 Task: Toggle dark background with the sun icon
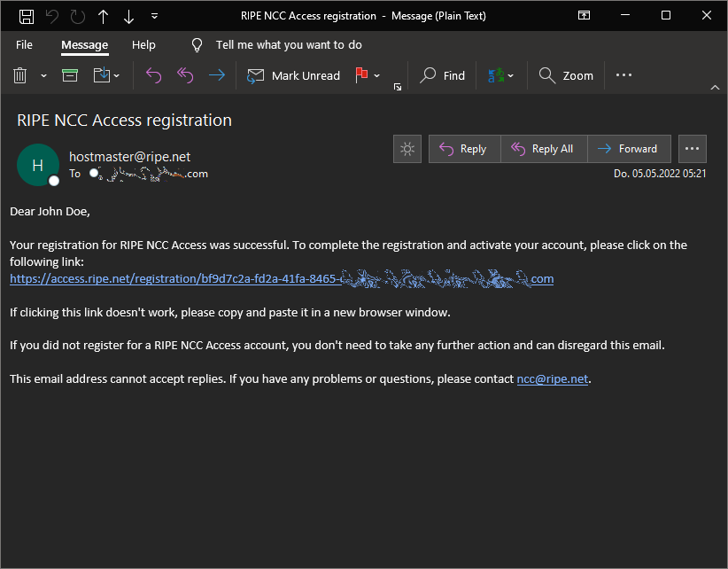407,149
